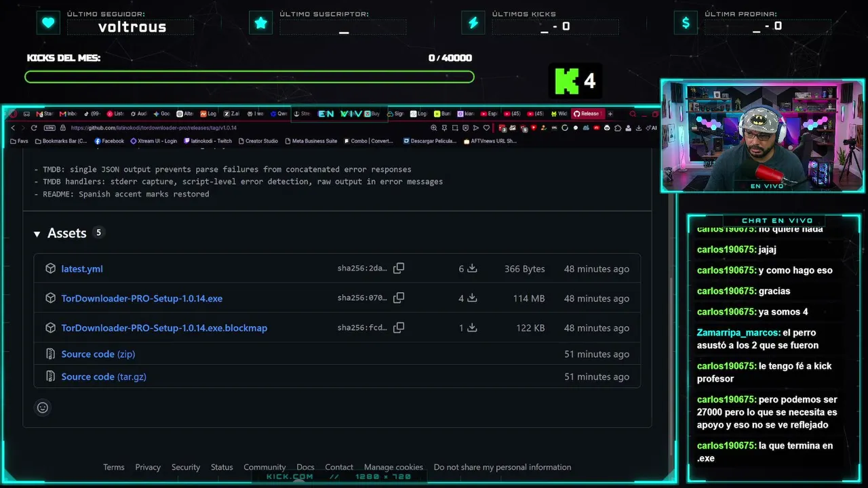Switch to the Z.ai tab
Screen dimensions: 868x488
coord(231,114)
